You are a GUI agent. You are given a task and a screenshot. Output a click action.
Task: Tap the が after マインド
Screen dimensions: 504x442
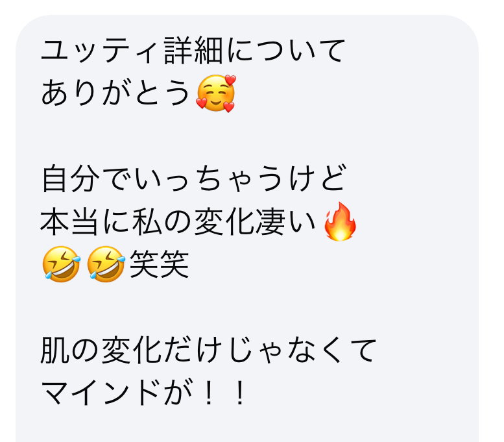(178, 393)
